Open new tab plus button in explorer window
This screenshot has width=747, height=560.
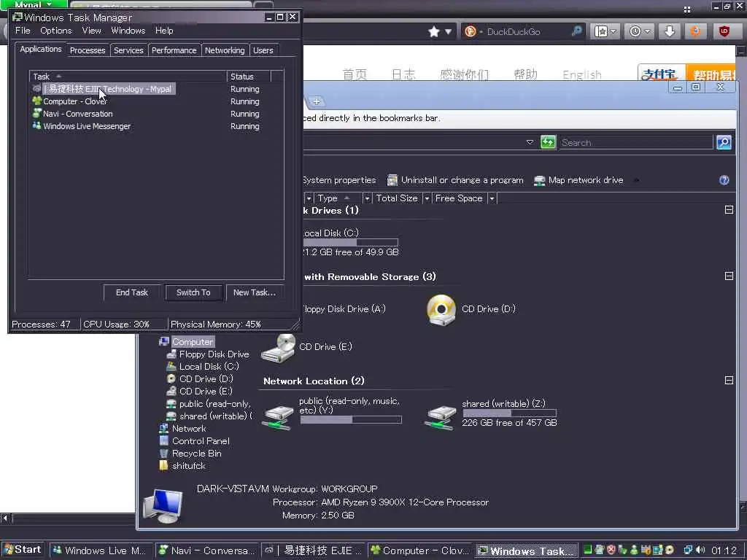tap(317, 101)
